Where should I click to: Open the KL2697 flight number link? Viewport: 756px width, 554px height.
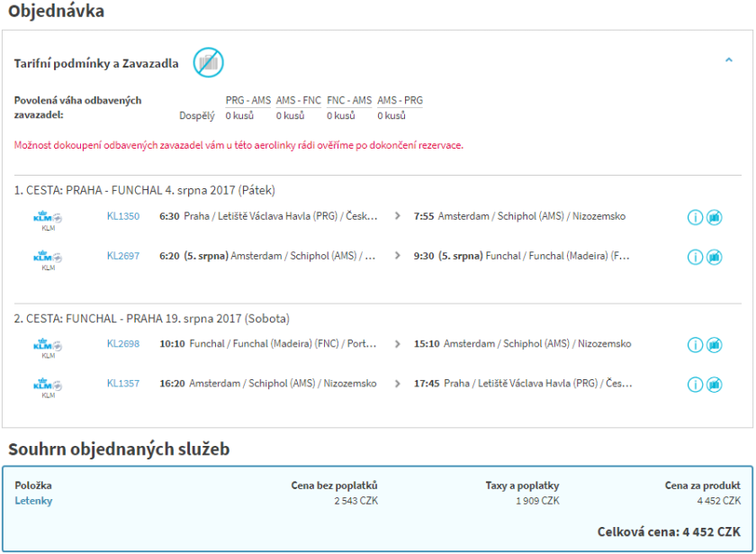(x=123, y=256)
